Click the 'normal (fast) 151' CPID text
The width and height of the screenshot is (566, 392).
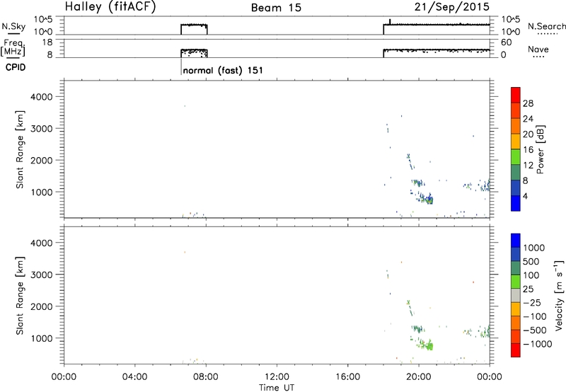[223, 70]
